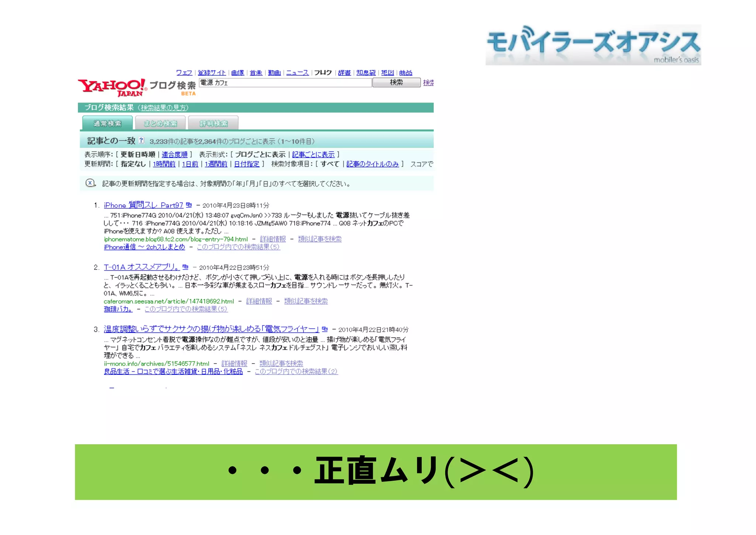Sort results by 適合度順
The image size is (756, 535).
tap(175, 154)
